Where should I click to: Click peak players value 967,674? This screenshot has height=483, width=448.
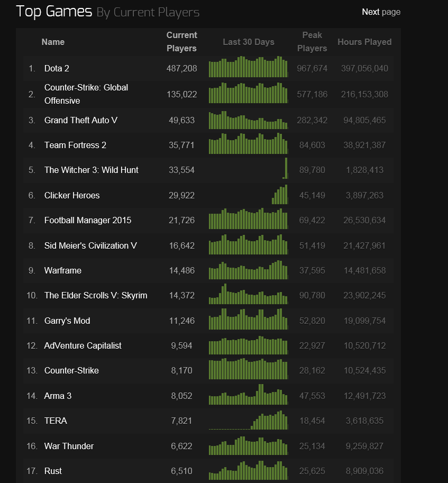(312, 68)
